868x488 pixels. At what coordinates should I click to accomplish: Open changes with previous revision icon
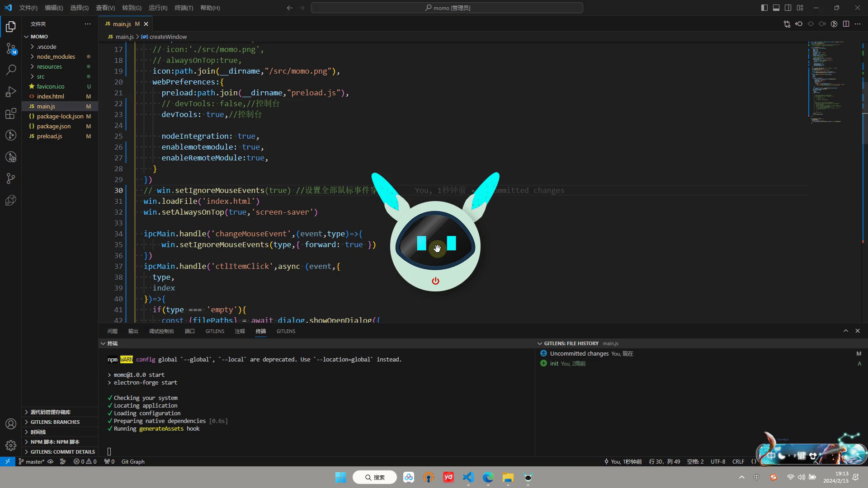coord(799,24)
